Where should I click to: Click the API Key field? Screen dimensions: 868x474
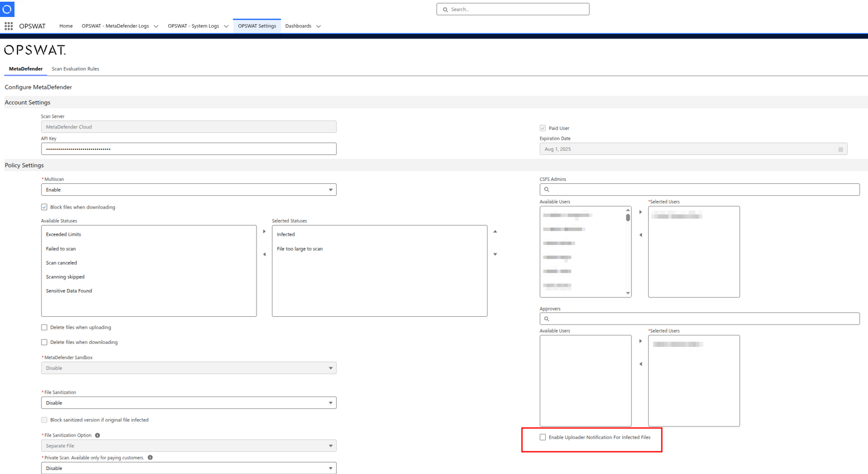[x=189, y=149]
